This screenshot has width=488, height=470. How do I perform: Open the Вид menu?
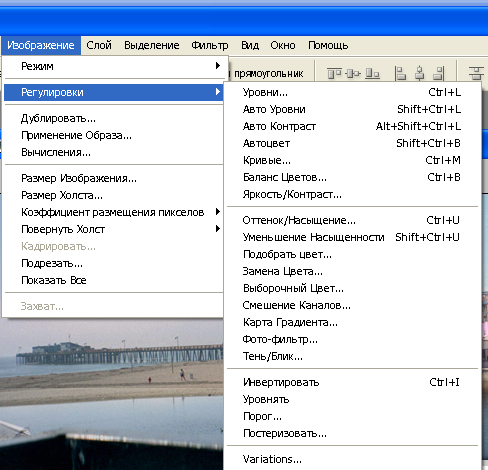point(250,45)
